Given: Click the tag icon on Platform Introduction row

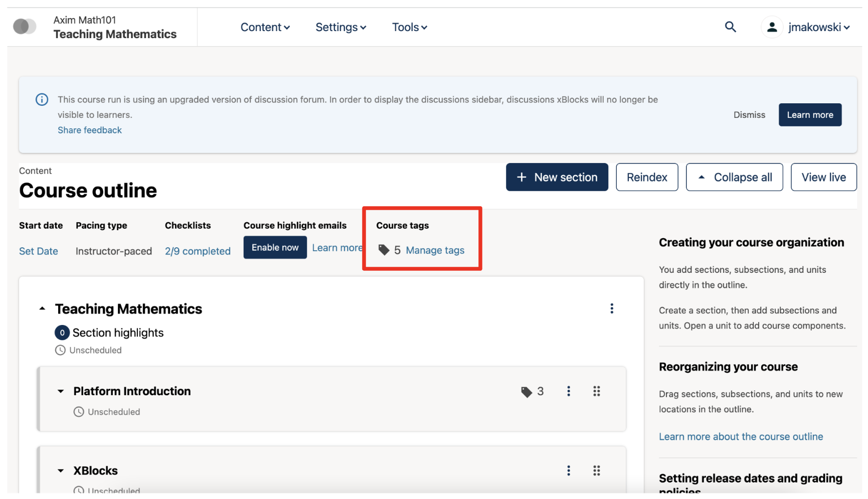Looking at the screenshot, I should coord(526,391).
